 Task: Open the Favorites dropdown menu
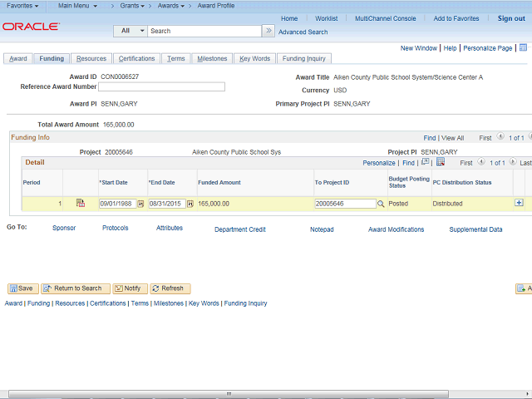click(x=22, y=6)
